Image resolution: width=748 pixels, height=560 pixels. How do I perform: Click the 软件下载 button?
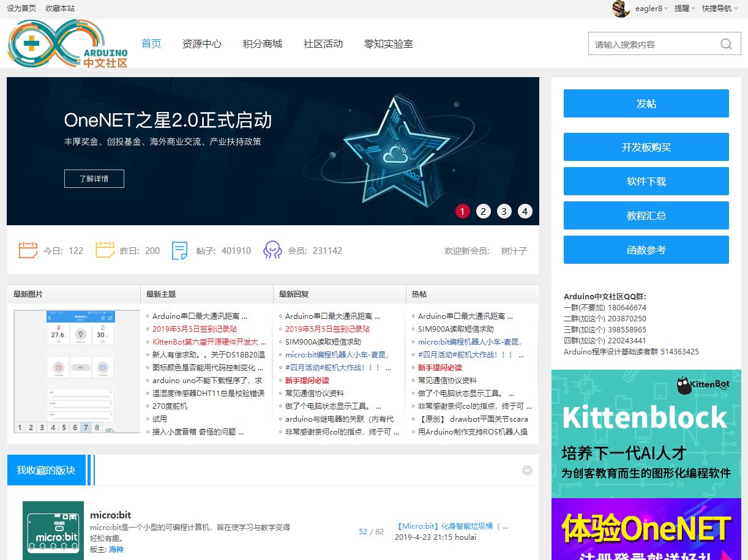pyautogui.click(x=646, y=181)
